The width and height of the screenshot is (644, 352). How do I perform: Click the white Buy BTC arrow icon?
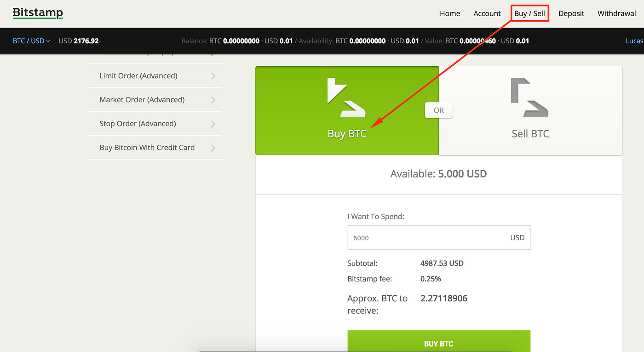point(346,97)
